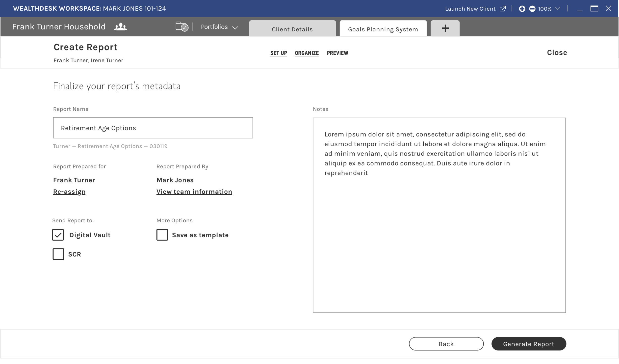
Task: Select the Goals Planning System tab
Action: coord(383,29)
